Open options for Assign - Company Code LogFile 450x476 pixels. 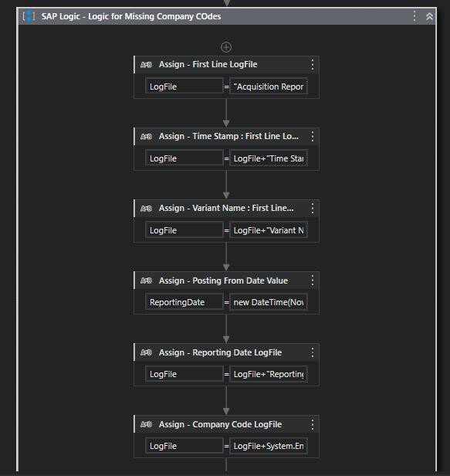tap(313, 424)
